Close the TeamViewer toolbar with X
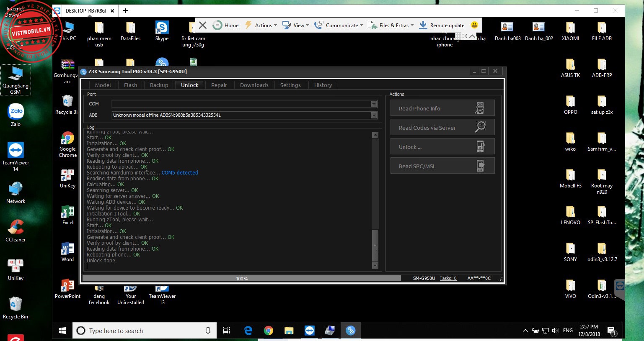The image size is (644, 341). (x=203, y=25)
